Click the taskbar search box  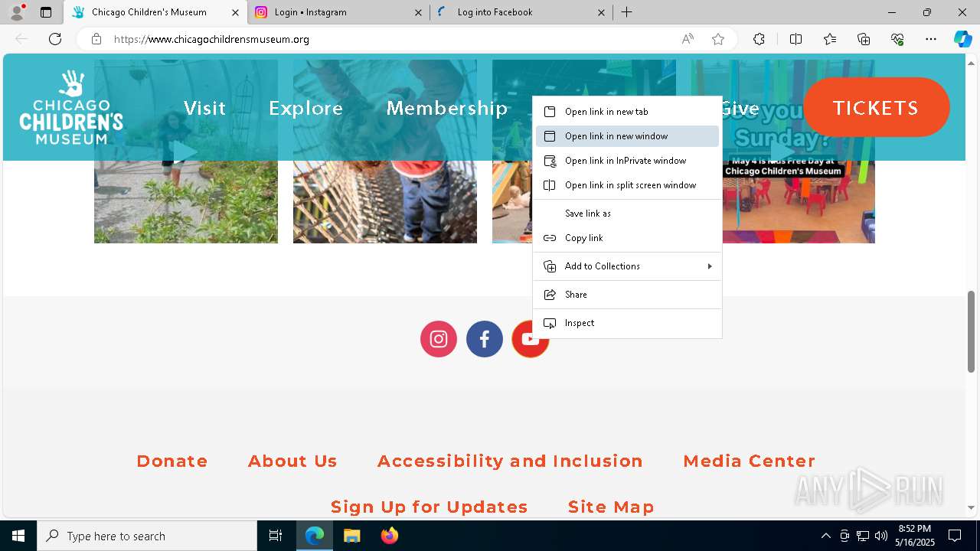(147, 536)
